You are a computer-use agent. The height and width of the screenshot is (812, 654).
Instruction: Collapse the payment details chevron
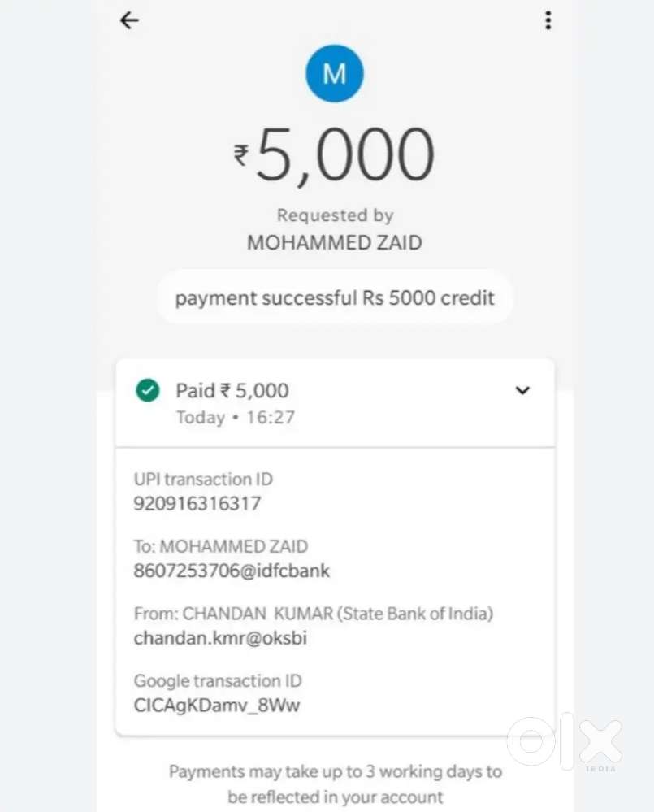522,391
